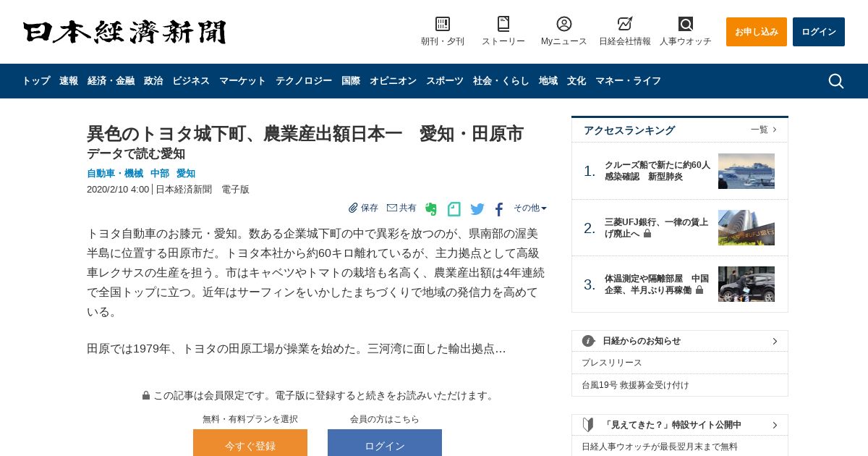Click the データで読む愛知 subtitle
Image resolution: width=868 pixels, height=456 pixels.
(136, 153)
